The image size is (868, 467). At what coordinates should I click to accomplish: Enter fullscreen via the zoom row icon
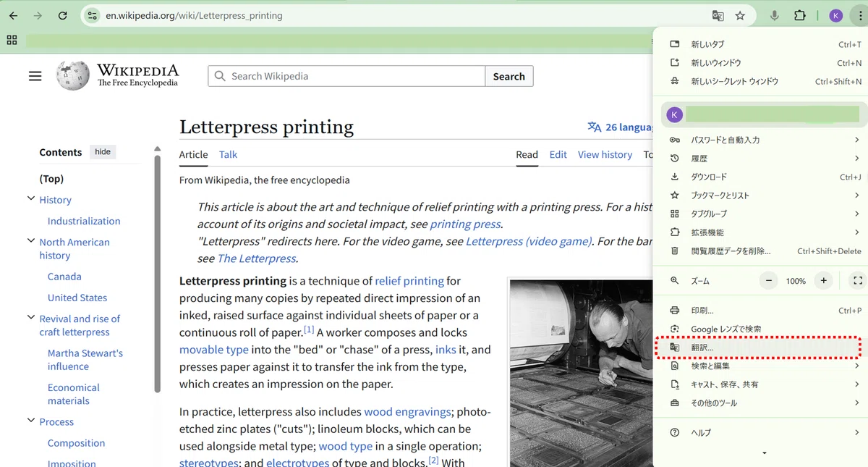[858, 281]
